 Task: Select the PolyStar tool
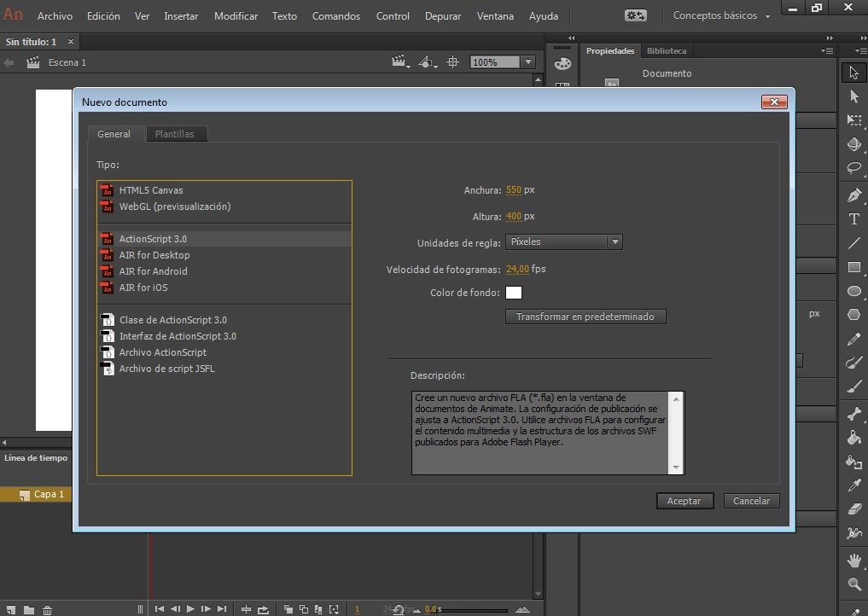[853, 315]
